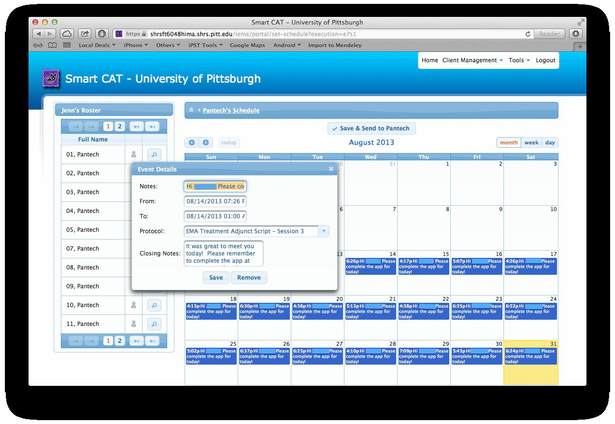Image resolution: width=615 pixels, height=424 pixels.
Task: Open the Tools dropdown menu
Action: 519,60
